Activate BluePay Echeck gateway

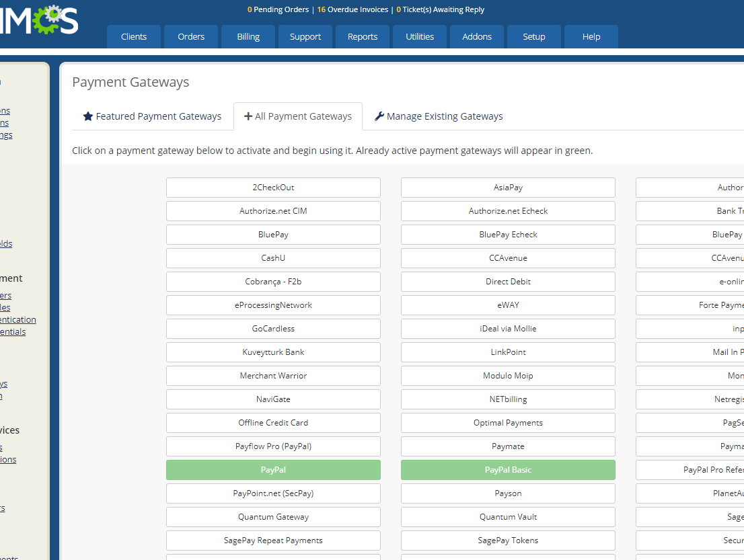coord(508,235)
